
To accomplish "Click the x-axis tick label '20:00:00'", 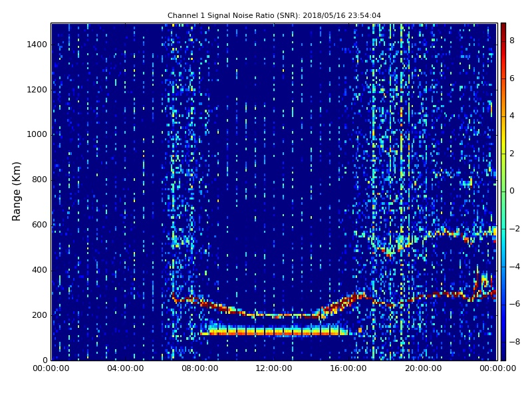I will pos(423,368).
